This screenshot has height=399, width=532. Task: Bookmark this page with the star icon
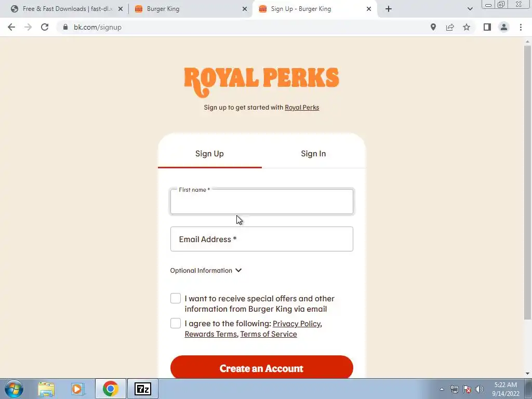(x=467, y=27)
